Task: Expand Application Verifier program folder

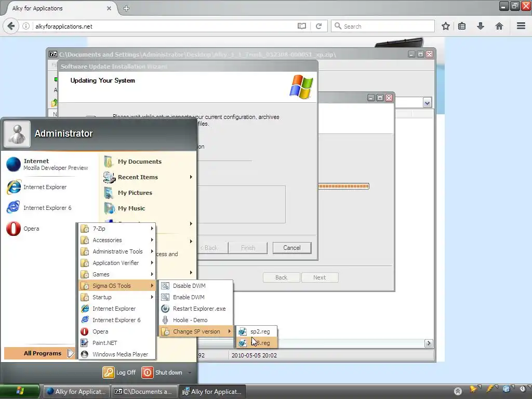Action: (117, 263)
